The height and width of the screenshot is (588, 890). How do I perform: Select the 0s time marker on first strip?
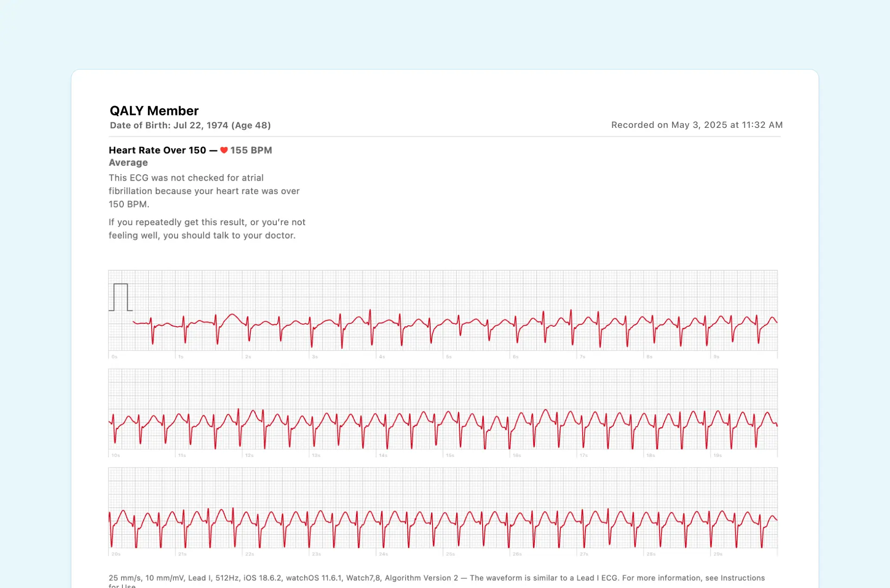click(114, 357)
